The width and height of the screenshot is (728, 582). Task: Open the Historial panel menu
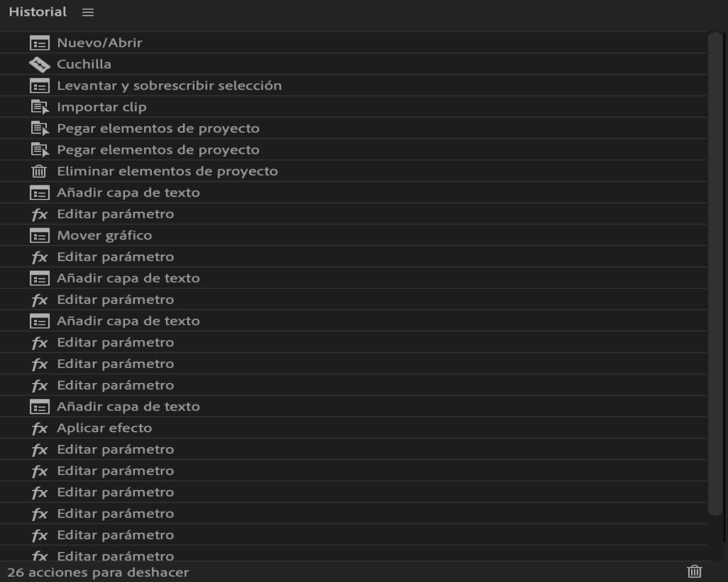[x=87, y=13]
